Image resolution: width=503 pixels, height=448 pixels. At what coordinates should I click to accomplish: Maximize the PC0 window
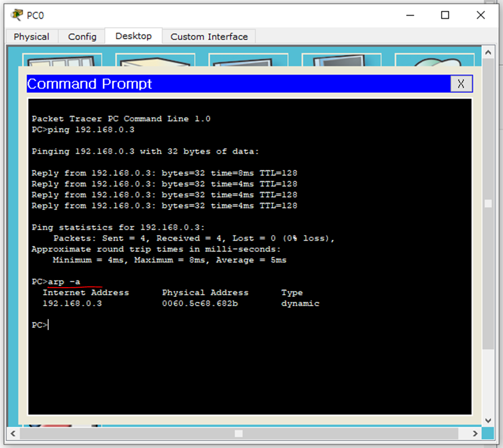click(445, 15)
